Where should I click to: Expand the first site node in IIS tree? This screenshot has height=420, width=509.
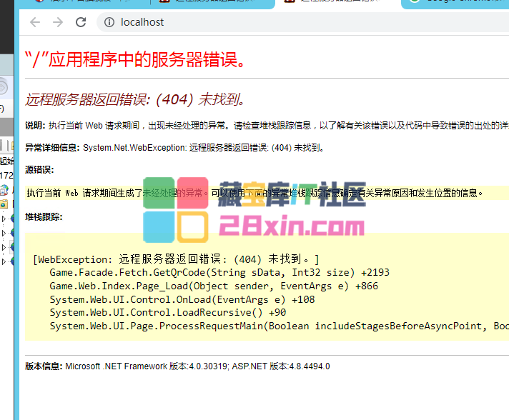coord(4,219)
